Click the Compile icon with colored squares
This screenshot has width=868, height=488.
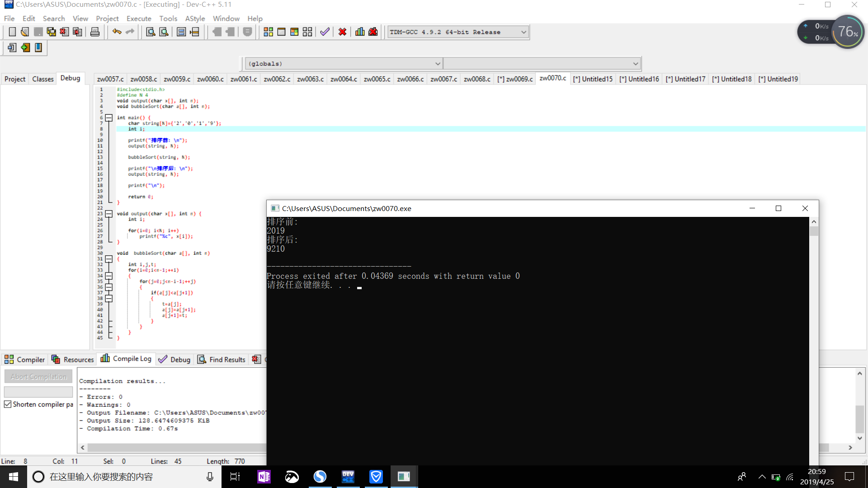click(x=268, y=32)
